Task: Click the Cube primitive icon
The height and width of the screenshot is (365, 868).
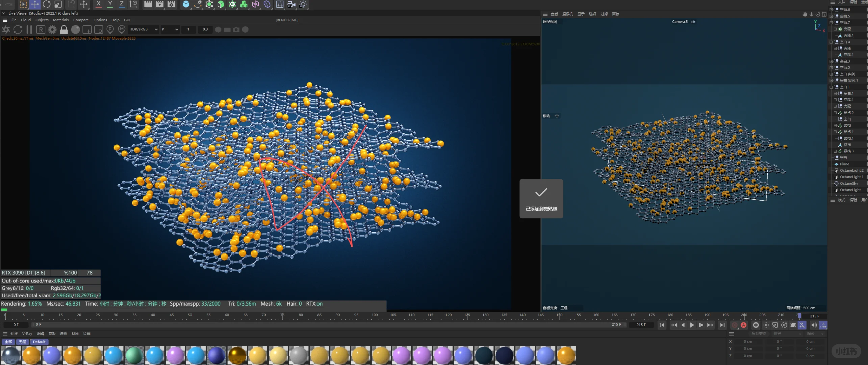Action: (x=186, y=4)
